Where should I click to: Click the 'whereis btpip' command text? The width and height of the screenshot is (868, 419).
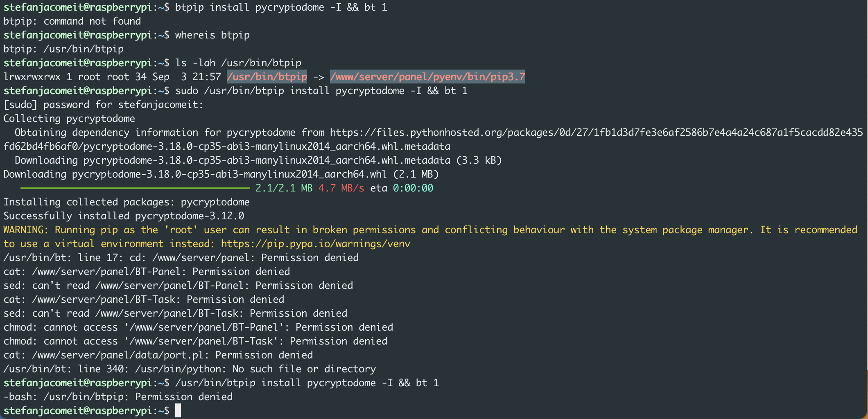[212, 35]
